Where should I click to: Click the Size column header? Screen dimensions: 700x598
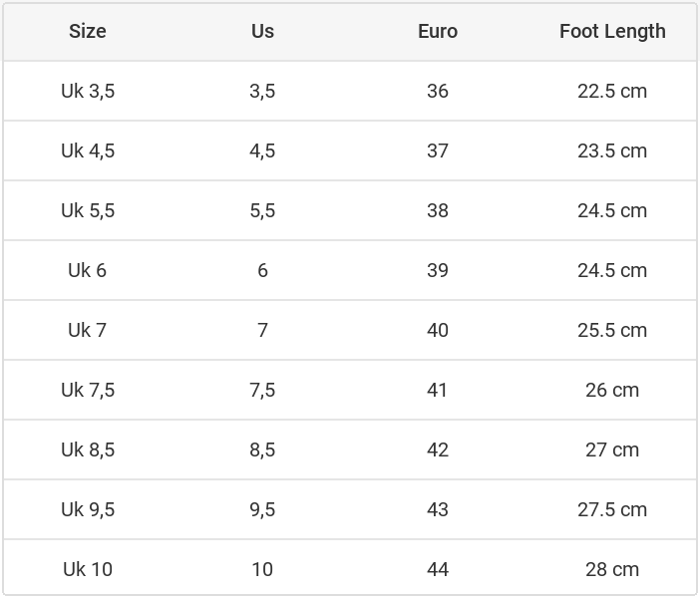pos(88,31)
